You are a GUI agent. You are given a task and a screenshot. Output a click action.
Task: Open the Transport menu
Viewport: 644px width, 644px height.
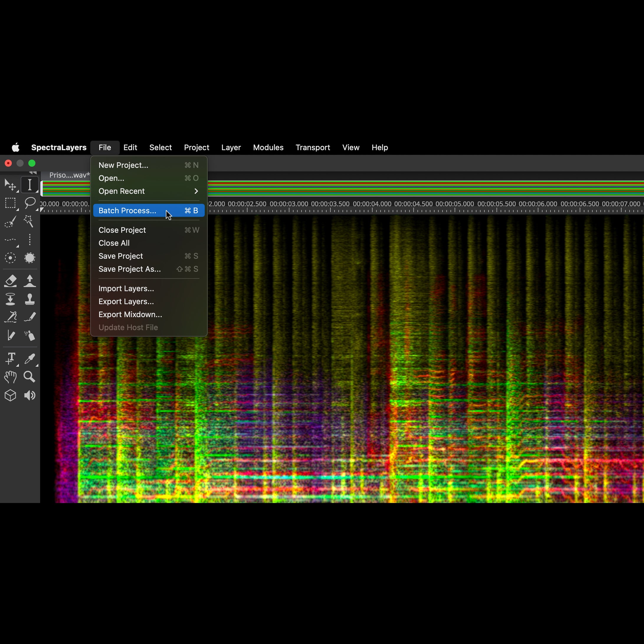(313, 147)
